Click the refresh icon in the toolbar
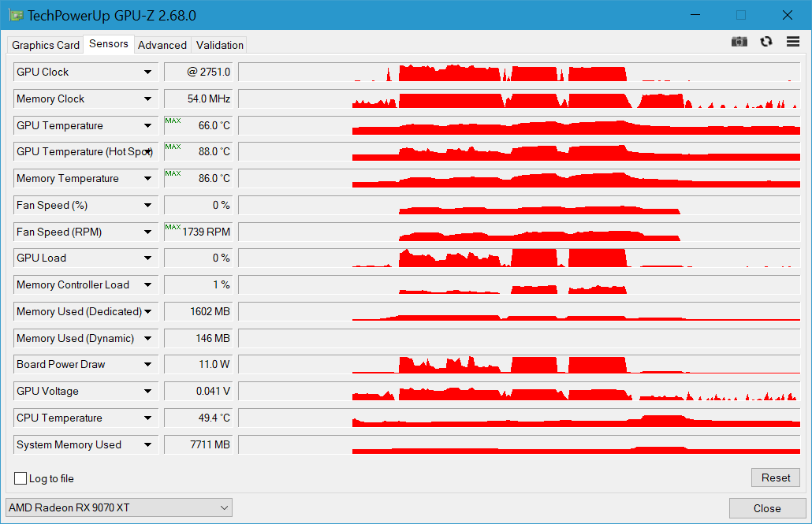 [x=766, y=42]
